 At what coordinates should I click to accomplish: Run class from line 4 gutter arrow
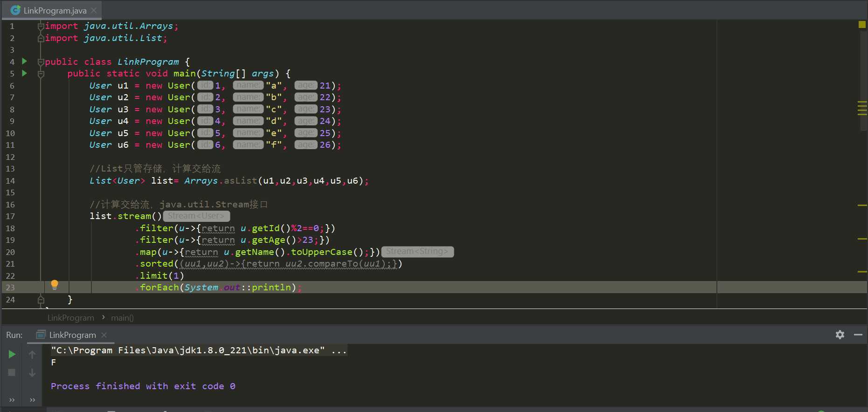(25, 62)
